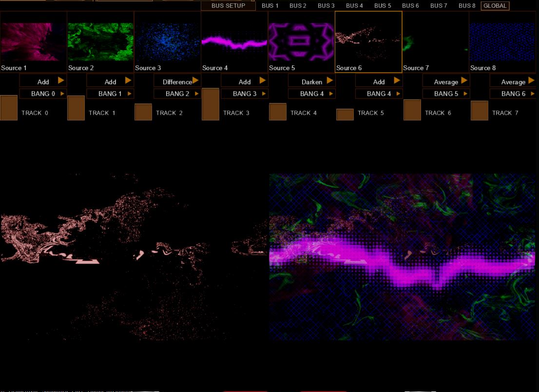Click the orange arrow beside Source 7 Average
This screenshot has width=539, height=392.
464,80
